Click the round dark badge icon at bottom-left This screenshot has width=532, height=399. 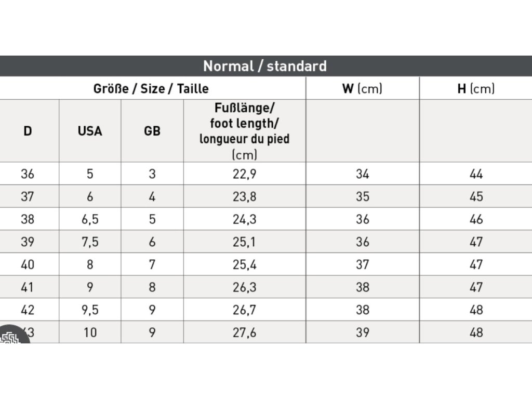(13, 336)
